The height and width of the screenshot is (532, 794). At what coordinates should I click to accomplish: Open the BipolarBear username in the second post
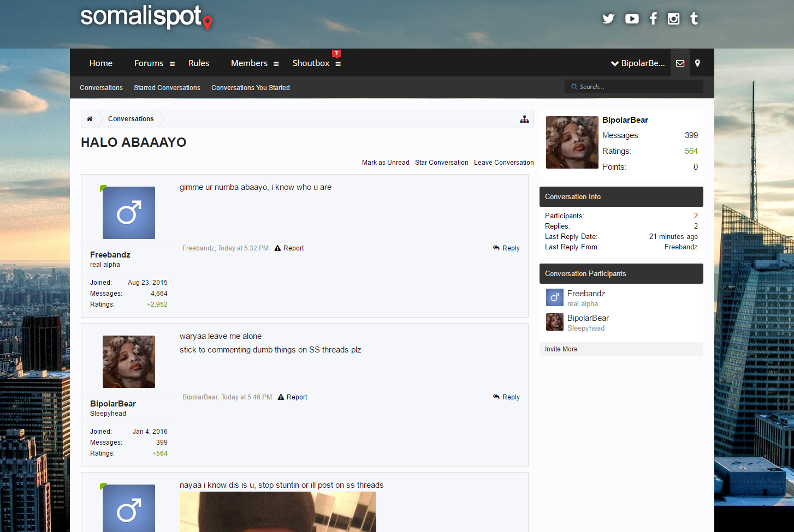[x=113, y=404]
